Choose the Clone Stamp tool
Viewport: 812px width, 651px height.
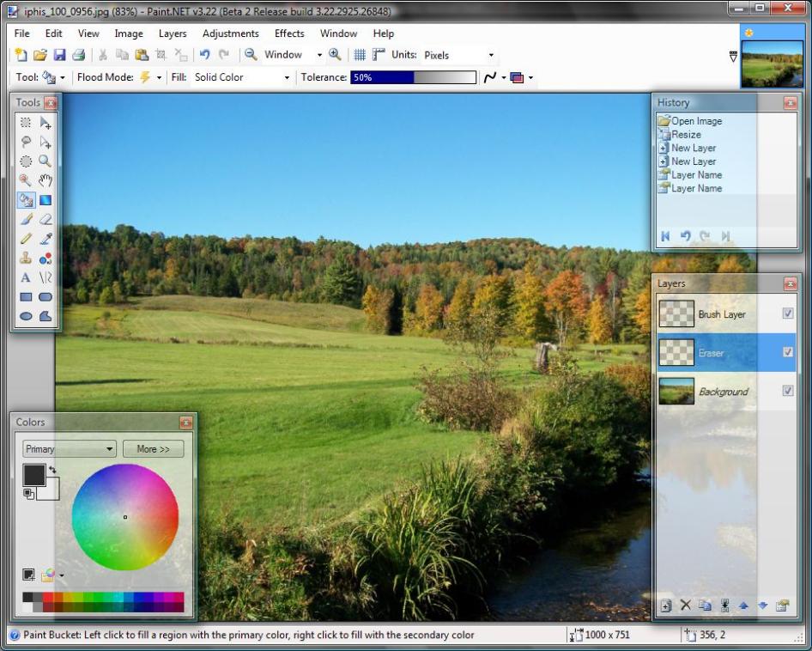click(26, 258)
